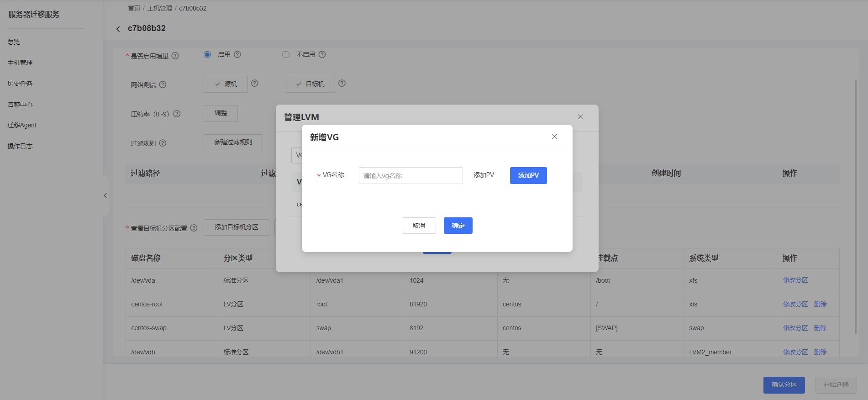Click 删除 for /dev/vdb row

pyautogui.click(x=821, y=352)
